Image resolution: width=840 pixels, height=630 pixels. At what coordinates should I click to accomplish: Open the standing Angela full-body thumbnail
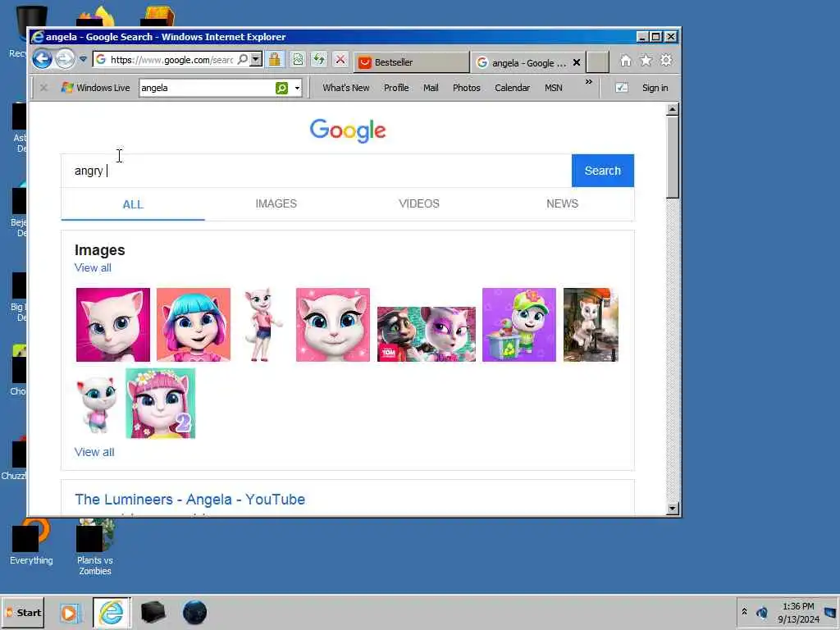click(262, 325)
